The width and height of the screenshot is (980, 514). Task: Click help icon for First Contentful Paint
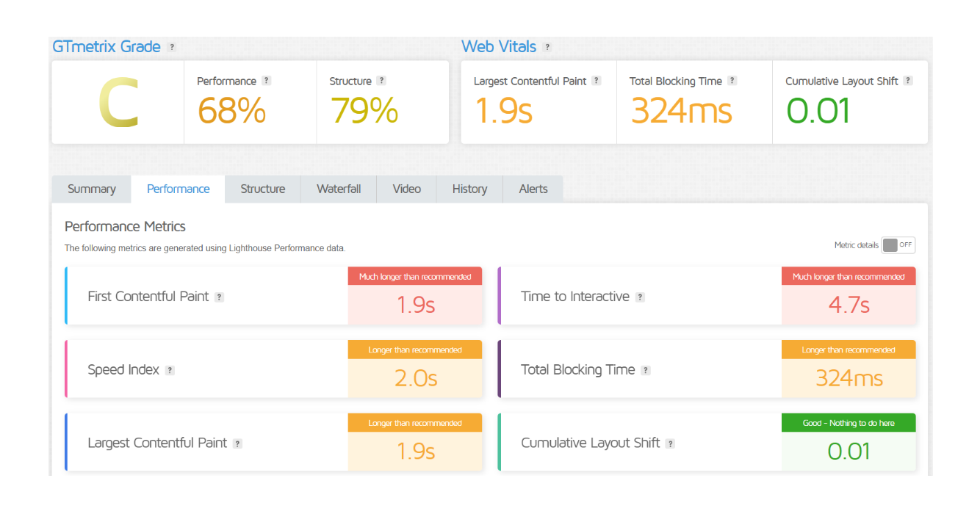coord(219,297)
